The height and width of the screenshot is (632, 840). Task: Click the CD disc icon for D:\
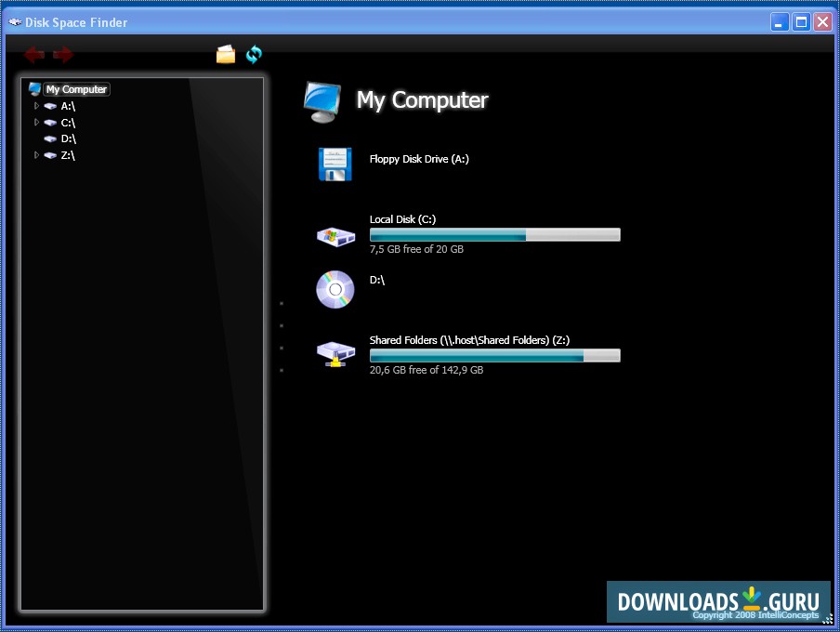[x=335, y=289]
